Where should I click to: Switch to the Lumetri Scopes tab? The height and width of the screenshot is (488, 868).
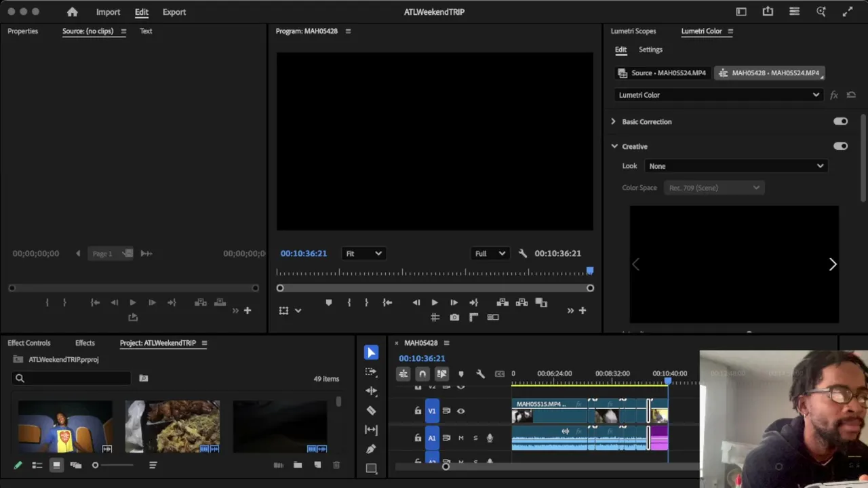click(x=633, y=31)
